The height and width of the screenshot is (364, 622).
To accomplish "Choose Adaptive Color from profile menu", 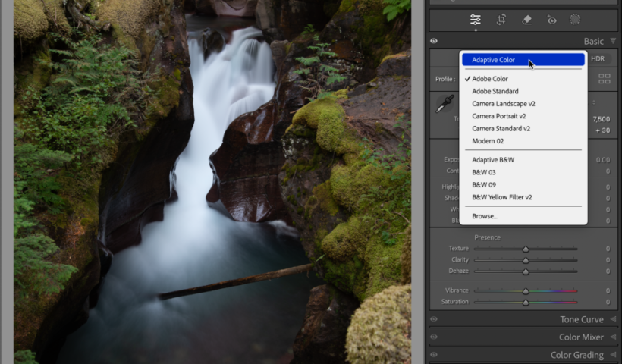I will coord(493,60).
